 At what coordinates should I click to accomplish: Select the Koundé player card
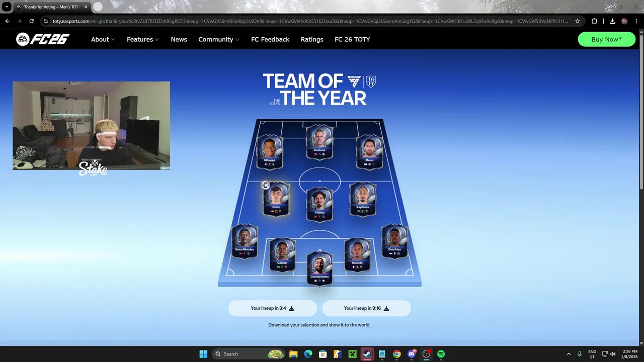[357, 255]
